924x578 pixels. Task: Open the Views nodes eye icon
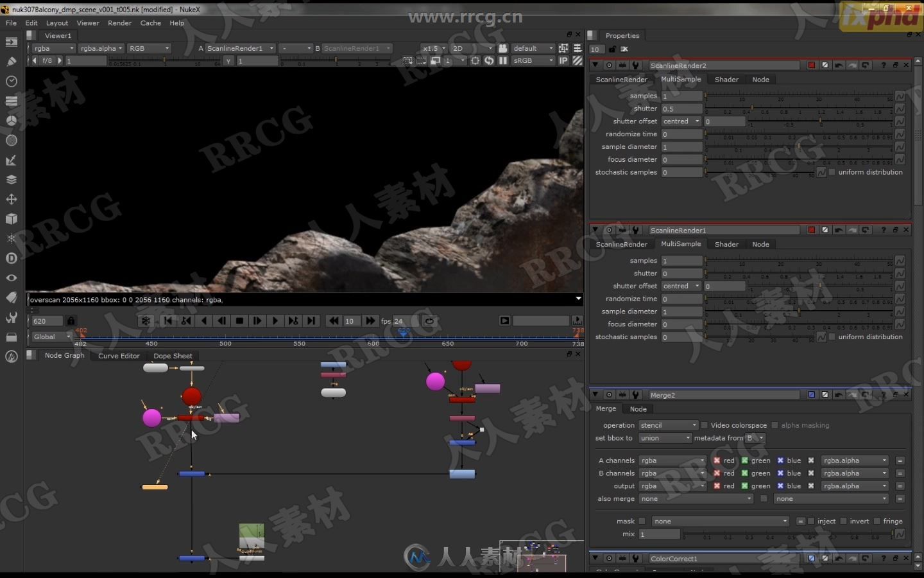pos(11,277)
